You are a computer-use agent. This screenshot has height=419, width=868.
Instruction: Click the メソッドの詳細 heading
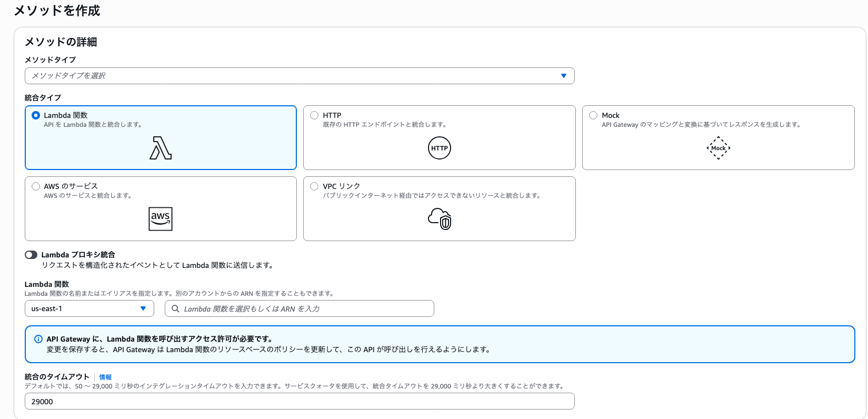coord(61,42)
